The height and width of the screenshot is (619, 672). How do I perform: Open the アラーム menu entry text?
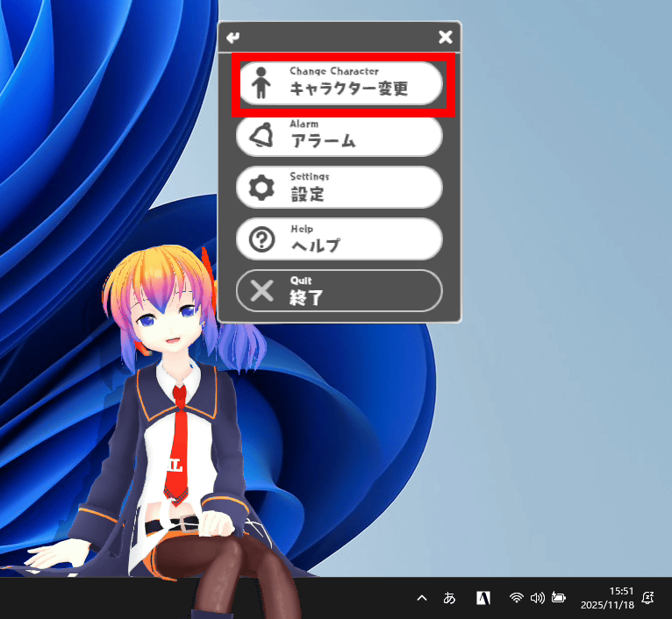tap(323, 141)
